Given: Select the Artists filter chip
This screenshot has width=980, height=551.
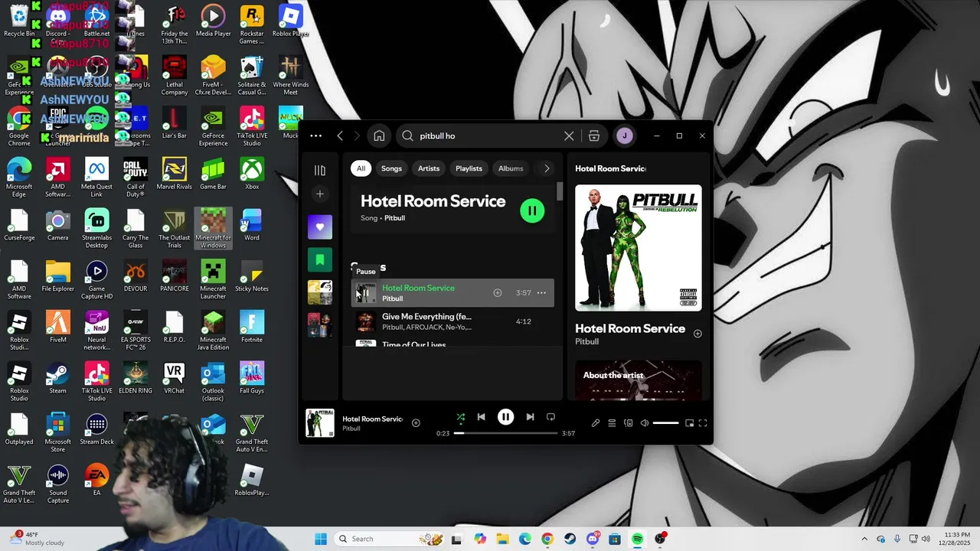Looking at the screenshot, I should coord(429,168).
